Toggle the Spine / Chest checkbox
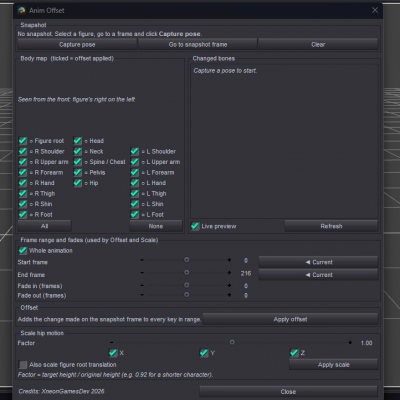Viewport: 400px width, 400px height. 78,162
